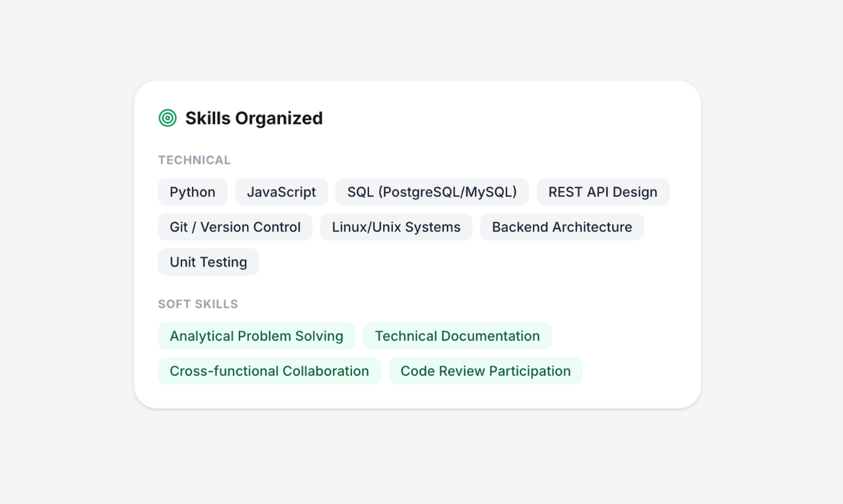
Task: Click the JavaScript skill chip
Action: click(x=281, y=192)
